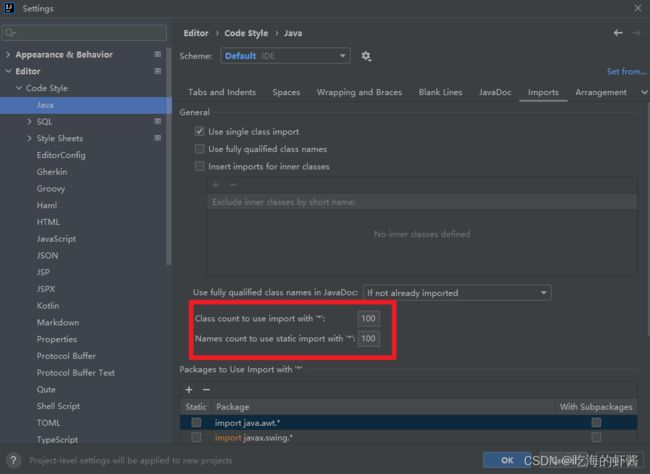This screenshot has width=650, height=474.
Task: Click the search magnifier icon in settings
Action: click(x=10, y=33)
